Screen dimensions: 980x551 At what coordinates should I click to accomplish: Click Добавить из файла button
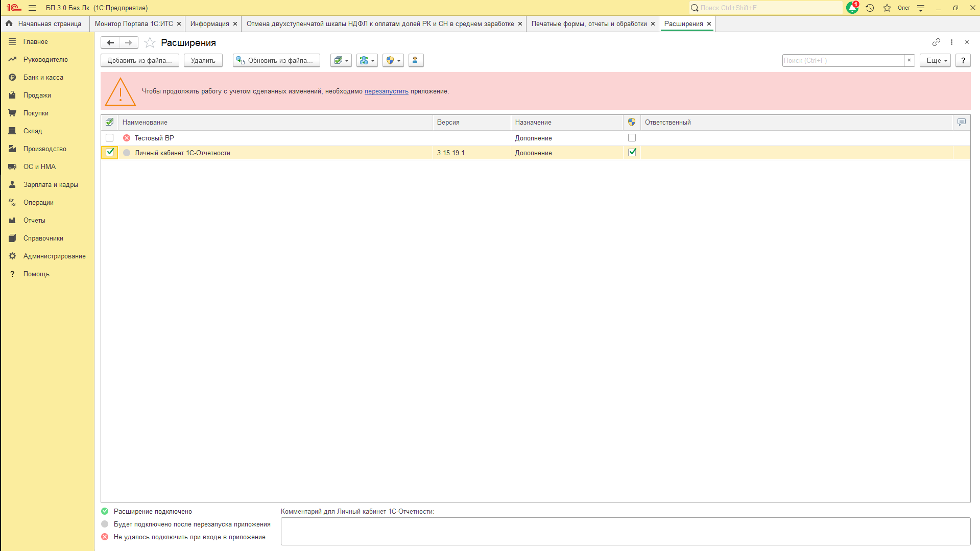click(x=140, y=60)
